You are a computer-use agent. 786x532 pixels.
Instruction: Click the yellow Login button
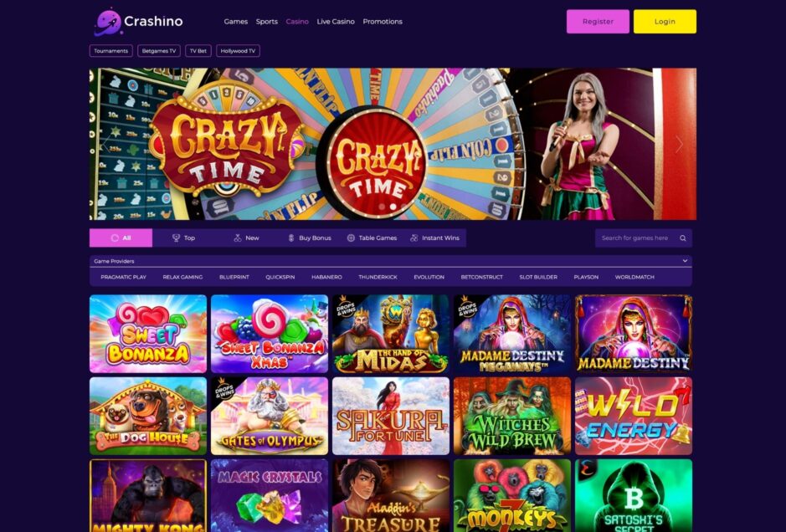point(665,22)
